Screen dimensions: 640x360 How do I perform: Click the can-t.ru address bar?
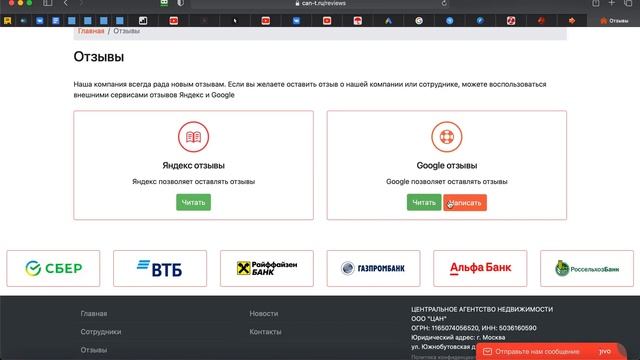pos(320,4)
